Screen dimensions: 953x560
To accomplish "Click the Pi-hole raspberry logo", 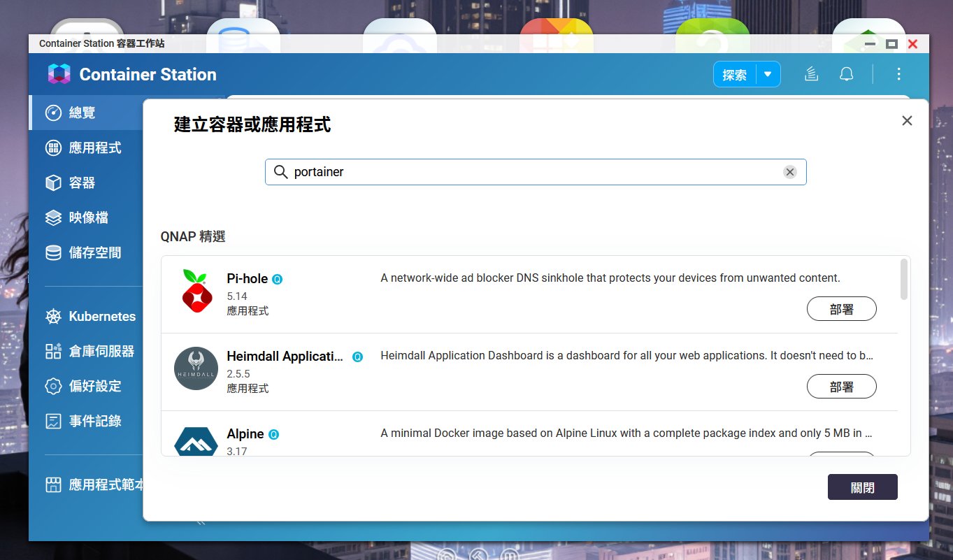I will pyautogui.click(x=196, y=290).
